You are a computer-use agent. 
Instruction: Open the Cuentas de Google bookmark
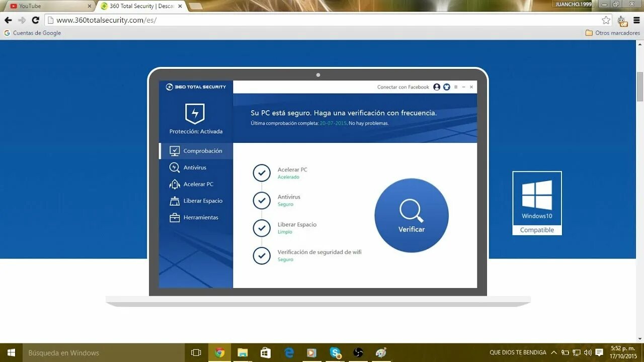(33, 33)
